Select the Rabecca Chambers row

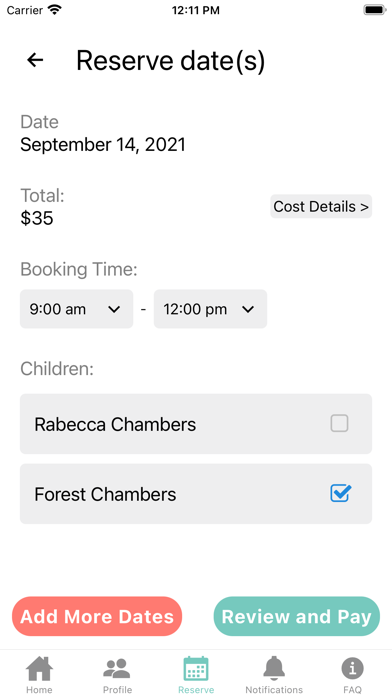click(196, 424)
